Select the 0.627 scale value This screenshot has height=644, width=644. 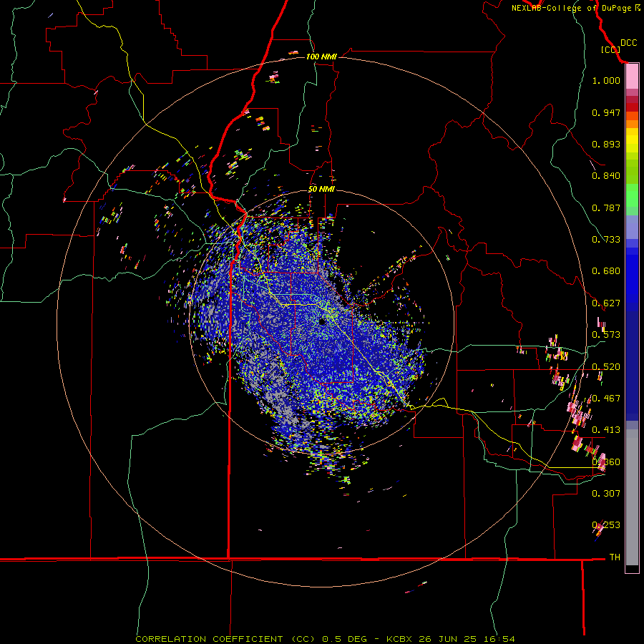click(606, 303)
